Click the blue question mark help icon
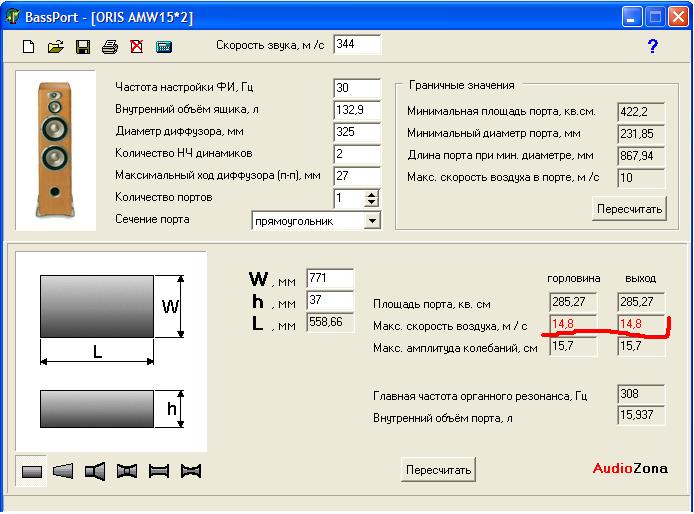The image size is (694, 514). click(x=652, y=46)
